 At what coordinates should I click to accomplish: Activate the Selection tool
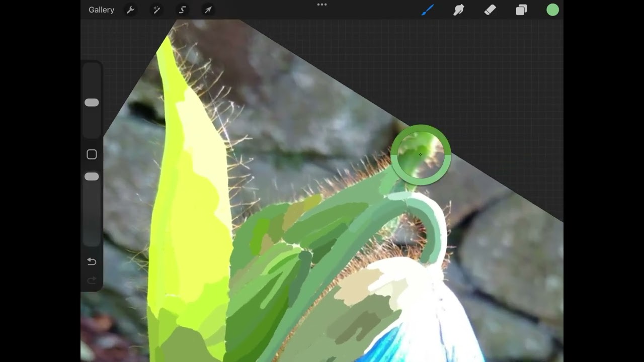click(183, 10)
